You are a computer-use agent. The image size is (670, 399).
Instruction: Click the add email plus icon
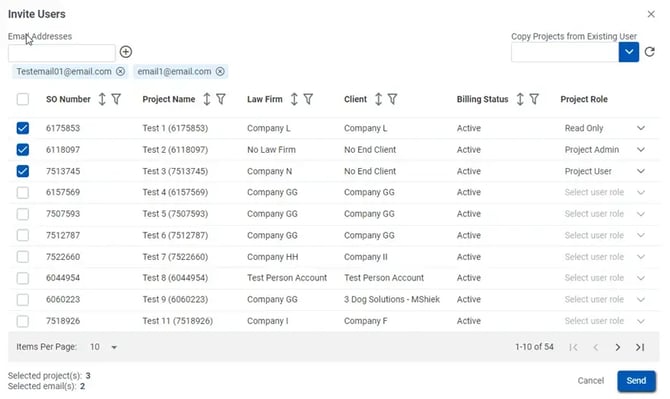[x=126, y=52]
